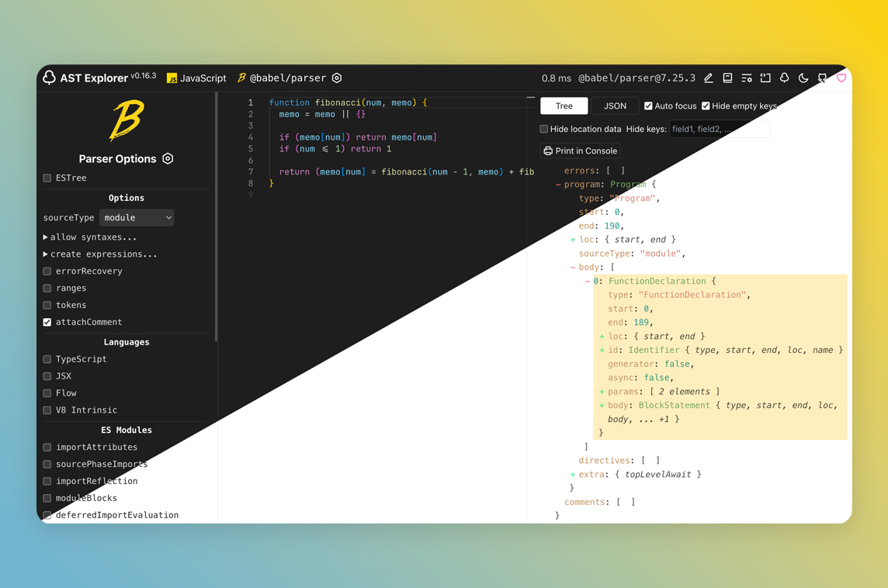Click the pencil edit icon in header
This screenshot has width=888, height=588.
[709, 78]
